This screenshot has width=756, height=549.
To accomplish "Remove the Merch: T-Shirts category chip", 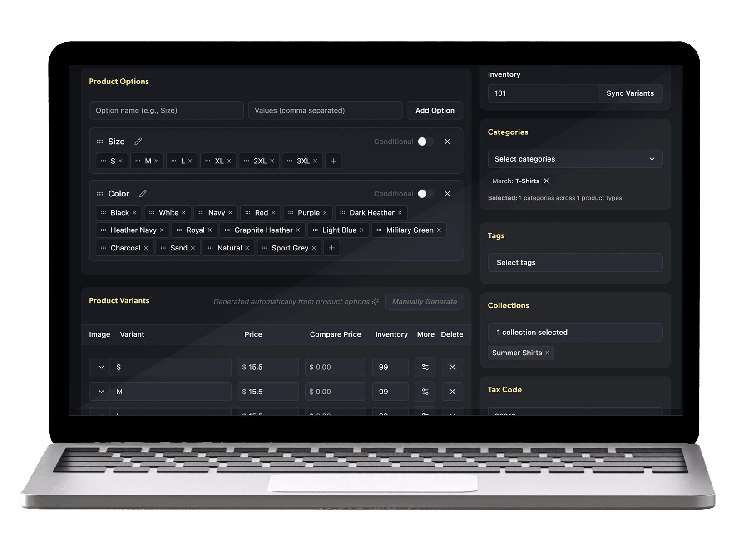I will [x=547, y=181].
